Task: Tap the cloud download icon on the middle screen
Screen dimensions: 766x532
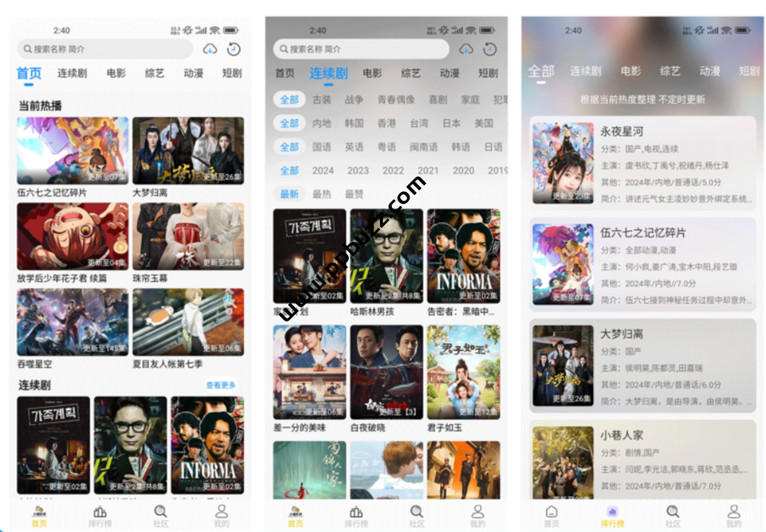Action: click(466, 49)
